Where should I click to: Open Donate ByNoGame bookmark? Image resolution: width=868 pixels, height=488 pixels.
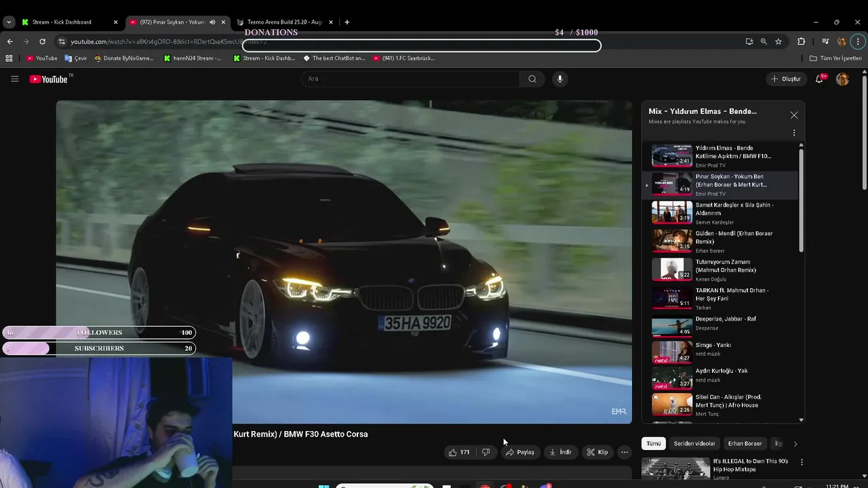coord(124,58)
